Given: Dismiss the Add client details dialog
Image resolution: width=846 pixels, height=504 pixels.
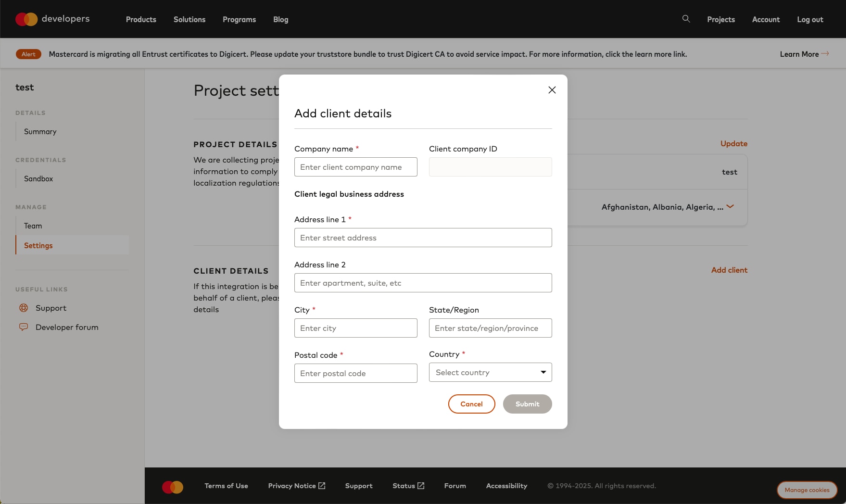Looking at the screenshot, I should tap(552, 90).
